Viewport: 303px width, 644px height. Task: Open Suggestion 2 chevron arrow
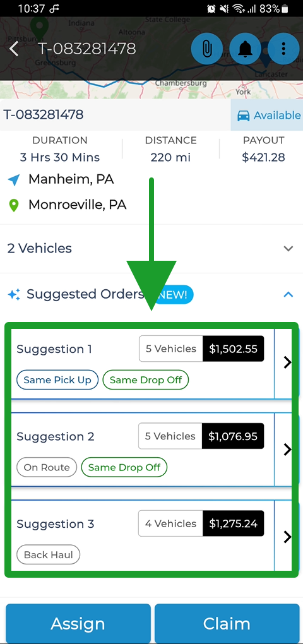click(x=287, y=450)
